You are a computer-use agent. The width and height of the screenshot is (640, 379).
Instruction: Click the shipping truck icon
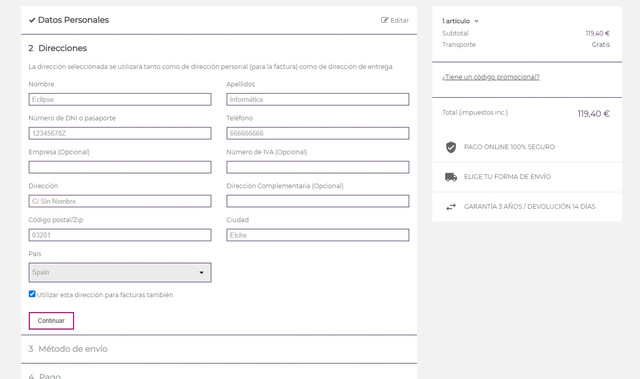coord(451,177)
